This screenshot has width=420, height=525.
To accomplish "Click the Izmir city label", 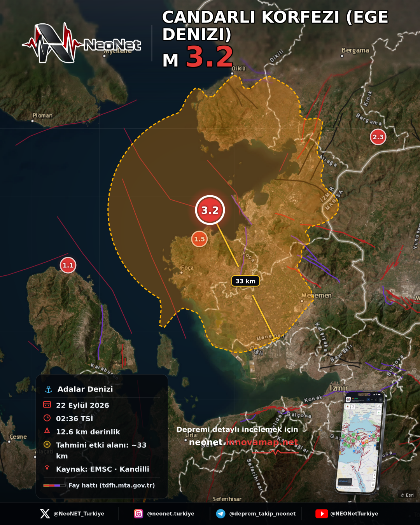I will click(339, 388).
